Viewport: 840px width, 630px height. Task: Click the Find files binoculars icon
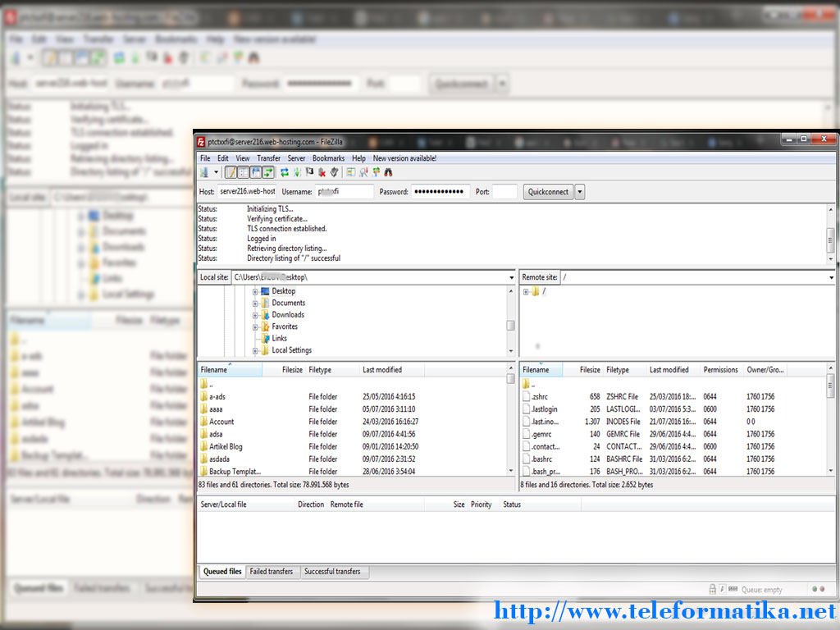[388, 171]
